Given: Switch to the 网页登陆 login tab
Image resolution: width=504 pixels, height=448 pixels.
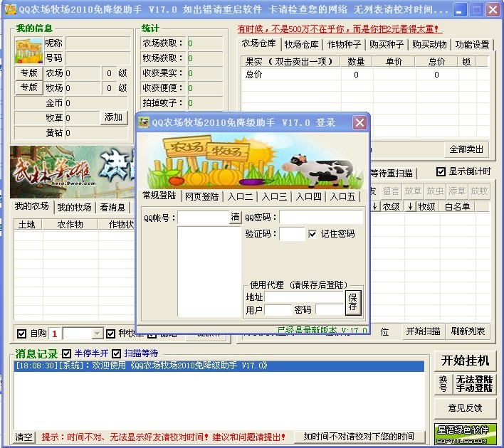Looking at the screenshot, I should pyautogui.click(x=201, y=196).
